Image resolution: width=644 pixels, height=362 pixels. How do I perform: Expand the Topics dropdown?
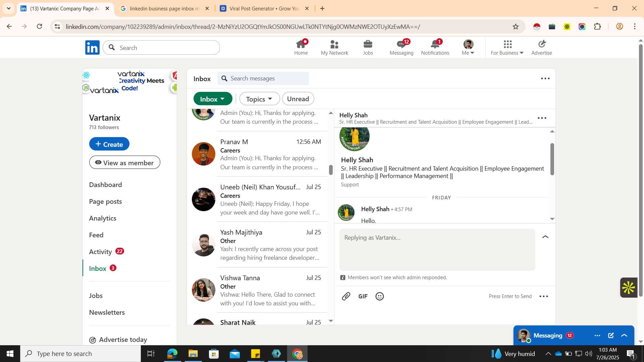tap(259, 99)
